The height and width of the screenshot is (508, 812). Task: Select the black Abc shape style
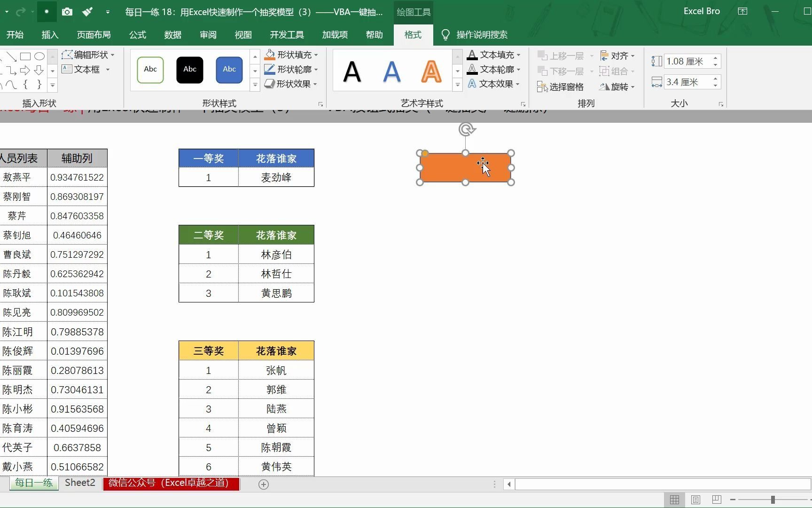point(189,69)
